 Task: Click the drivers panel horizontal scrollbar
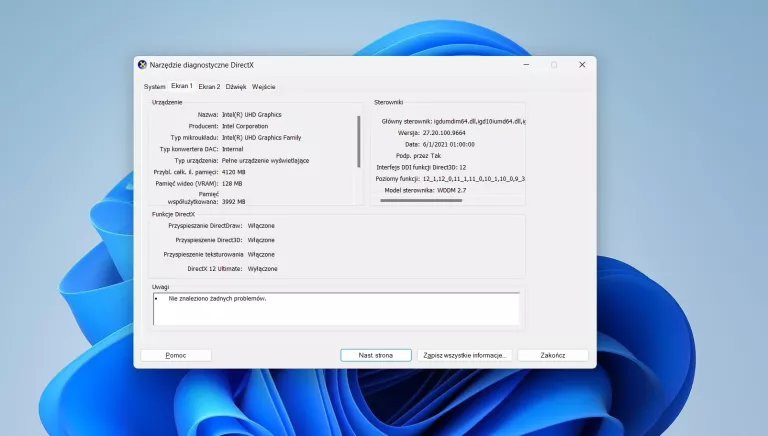[420, 200]
